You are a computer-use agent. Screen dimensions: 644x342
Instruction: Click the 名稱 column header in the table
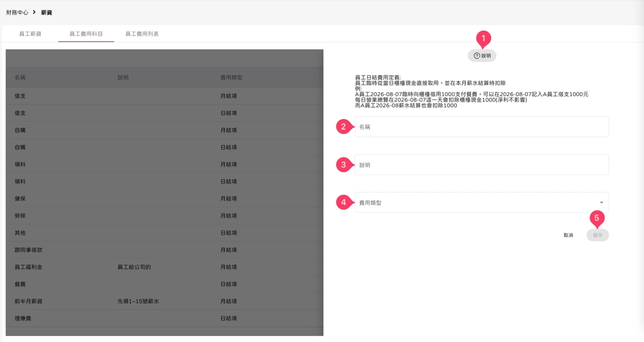pyautogui.click(x=20, y=77)
